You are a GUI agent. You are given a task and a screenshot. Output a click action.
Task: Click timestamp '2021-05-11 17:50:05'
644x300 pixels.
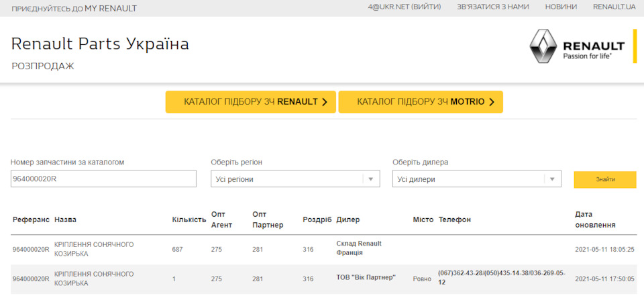click(x=605, y=279)
